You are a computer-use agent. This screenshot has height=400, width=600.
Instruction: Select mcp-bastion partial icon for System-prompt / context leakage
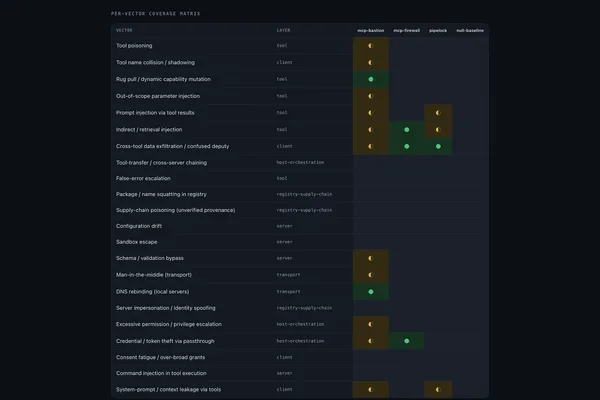coord(370,390)
